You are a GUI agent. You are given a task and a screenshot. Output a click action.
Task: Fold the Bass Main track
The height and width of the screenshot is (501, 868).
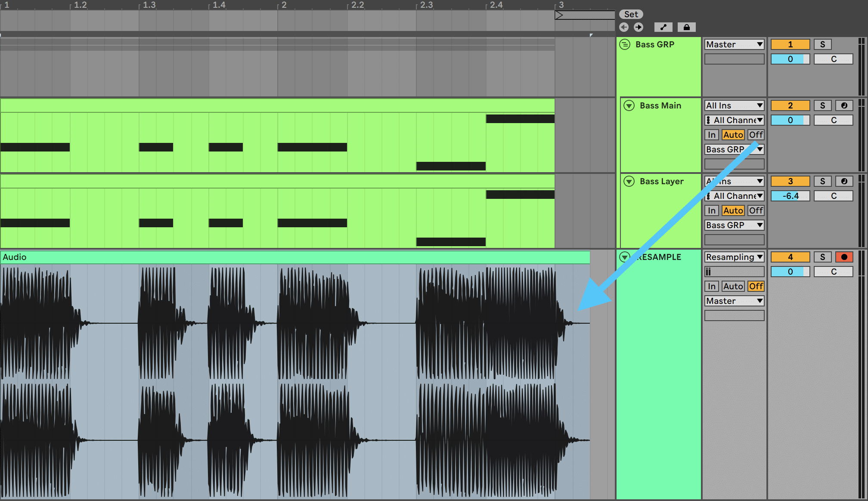(x=629, y=105)
